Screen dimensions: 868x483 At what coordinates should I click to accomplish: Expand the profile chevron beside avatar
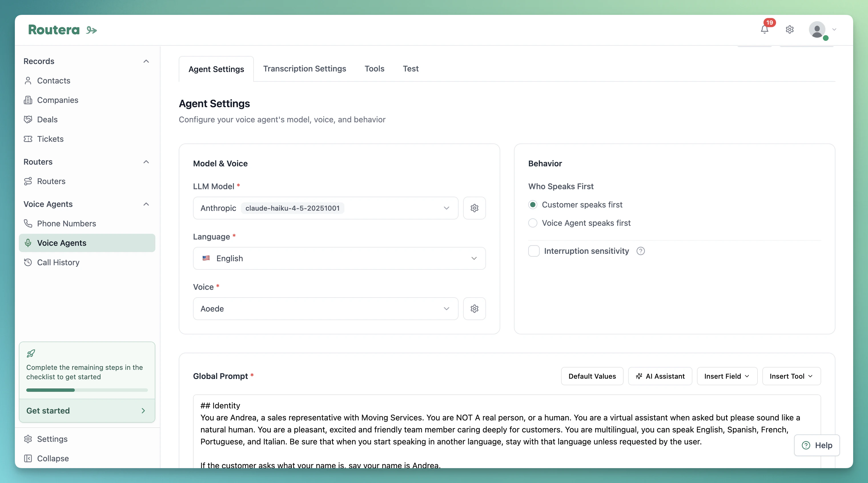tap(834, 30)
